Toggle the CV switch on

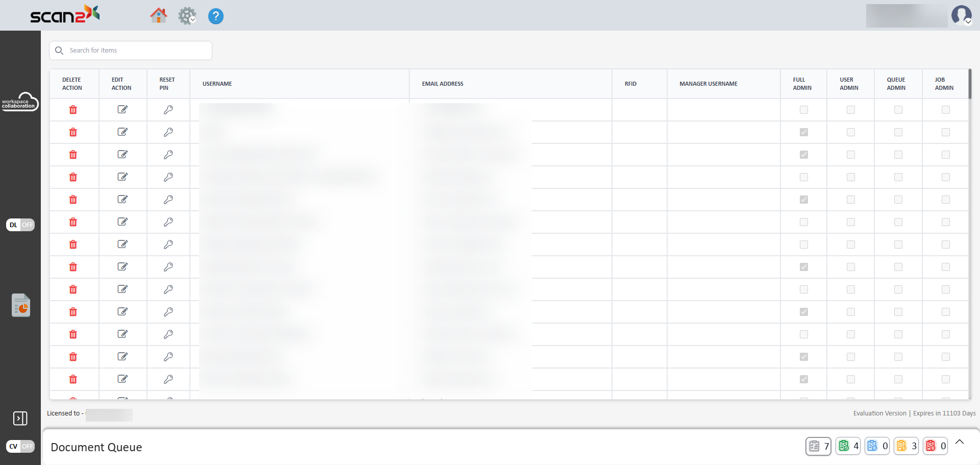[x=20, y=446]
